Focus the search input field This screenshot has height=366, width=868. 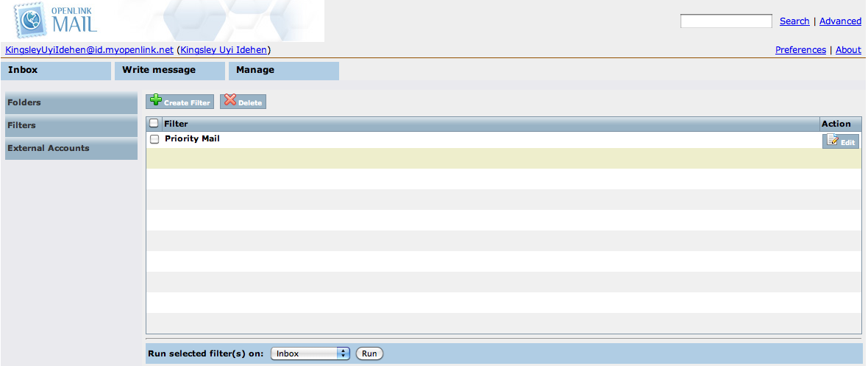click(726, 21)
